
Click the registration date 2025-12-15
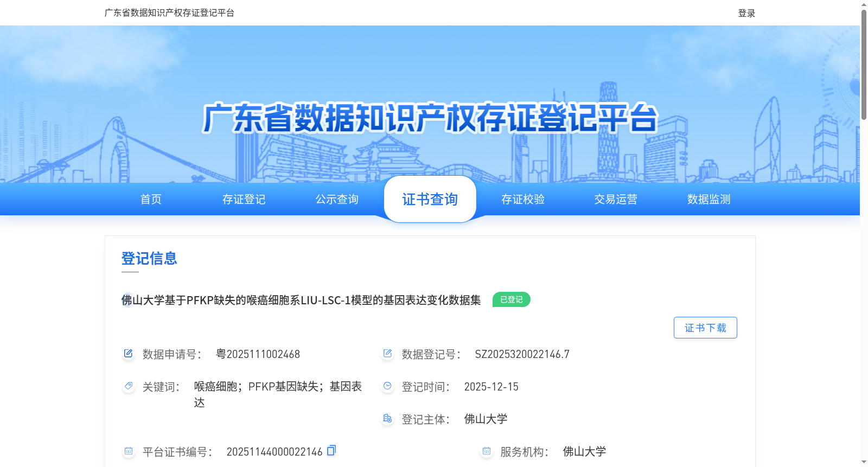pos(491,387)
